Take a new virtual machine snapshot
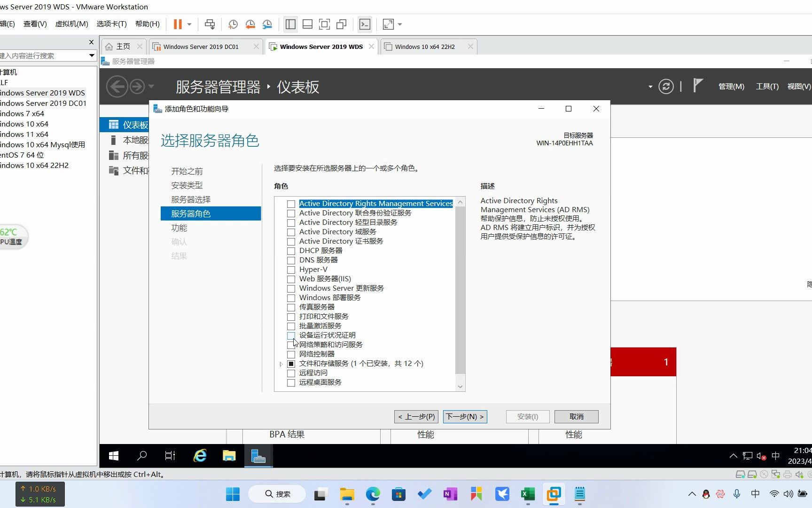Screen dimensions: 812x508 click(233, 24)
